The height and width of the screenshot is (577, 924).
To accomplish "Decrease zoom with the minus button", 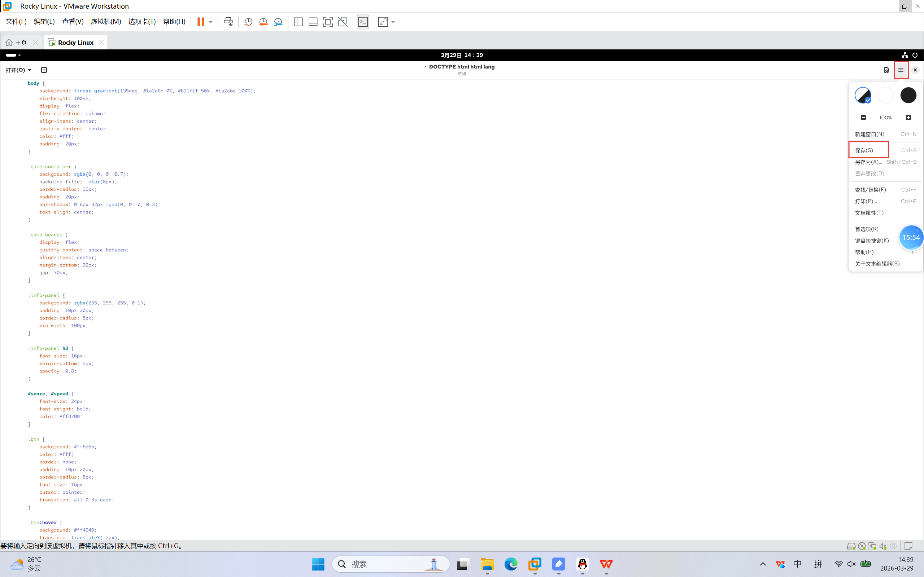I will coord(863,118).
